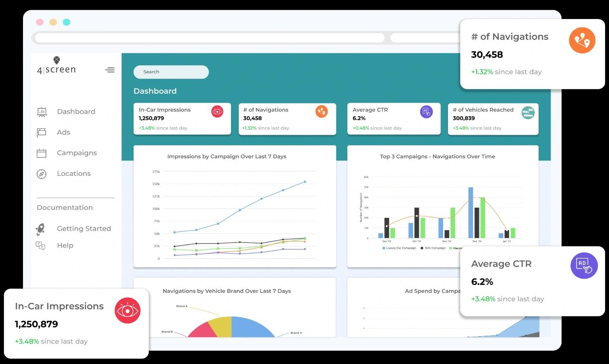Viewport: 609px width, 364px height.
Task: Click red browser window dot
Action: pyautogui.click(x=40, y=22)
